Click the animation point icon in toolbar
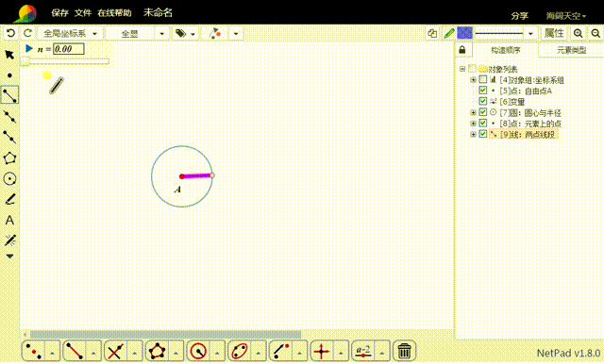604x364 pixels. (x=215, y=33)
